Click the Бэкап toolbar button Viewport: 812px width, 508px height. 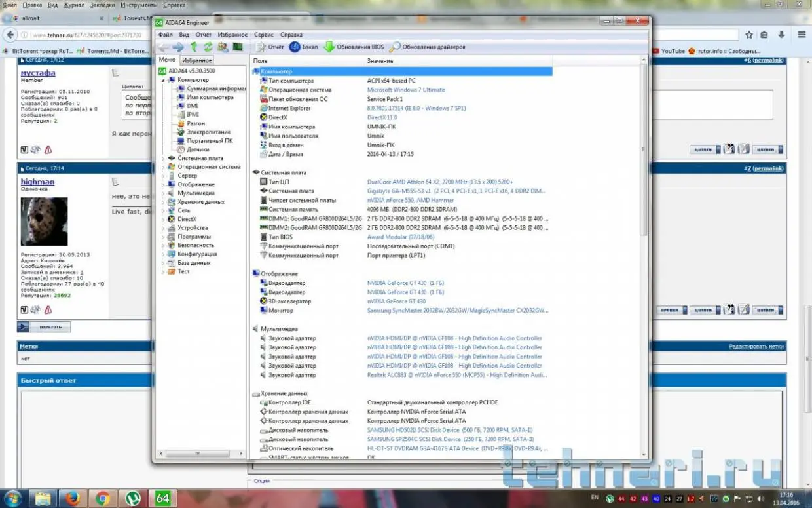click(x=304, y=47)
